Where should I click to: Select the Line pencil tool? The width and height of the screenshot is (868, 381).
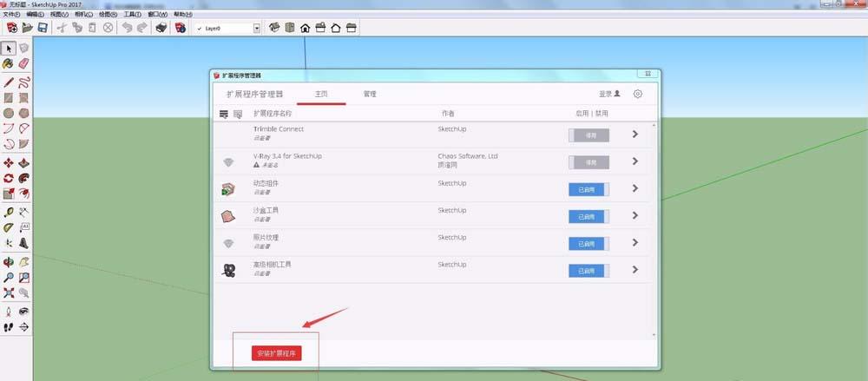[9, 83]
